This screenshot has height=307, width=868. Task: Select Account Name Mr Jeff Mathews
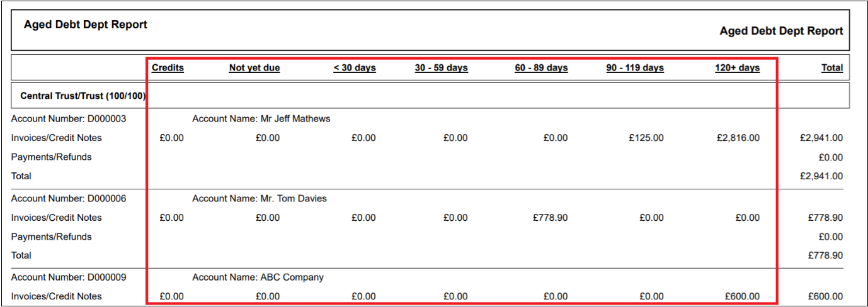coord(261,118)
